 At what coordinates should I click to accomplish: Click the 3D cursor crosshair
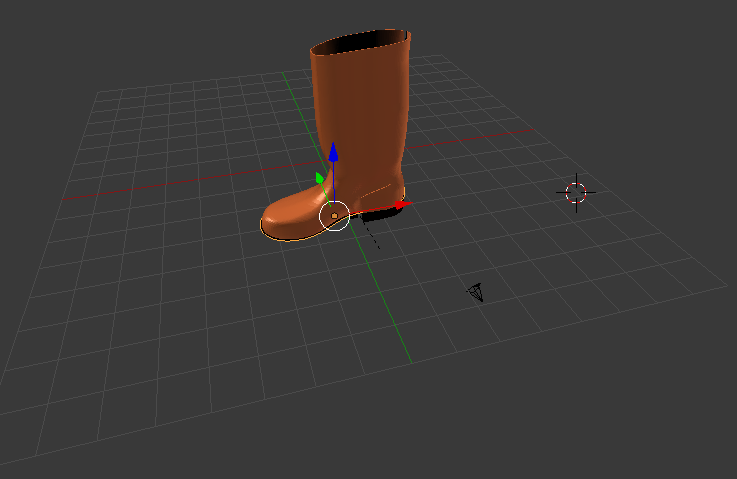tap(576, 192)
